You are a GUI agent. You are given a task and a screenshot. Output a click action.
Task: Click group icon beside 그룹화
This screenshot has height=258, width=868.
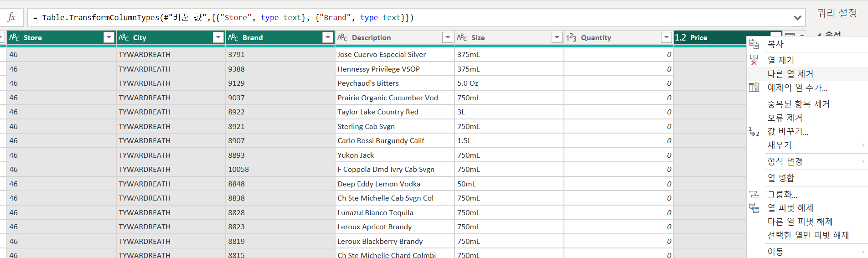(754, 194)
